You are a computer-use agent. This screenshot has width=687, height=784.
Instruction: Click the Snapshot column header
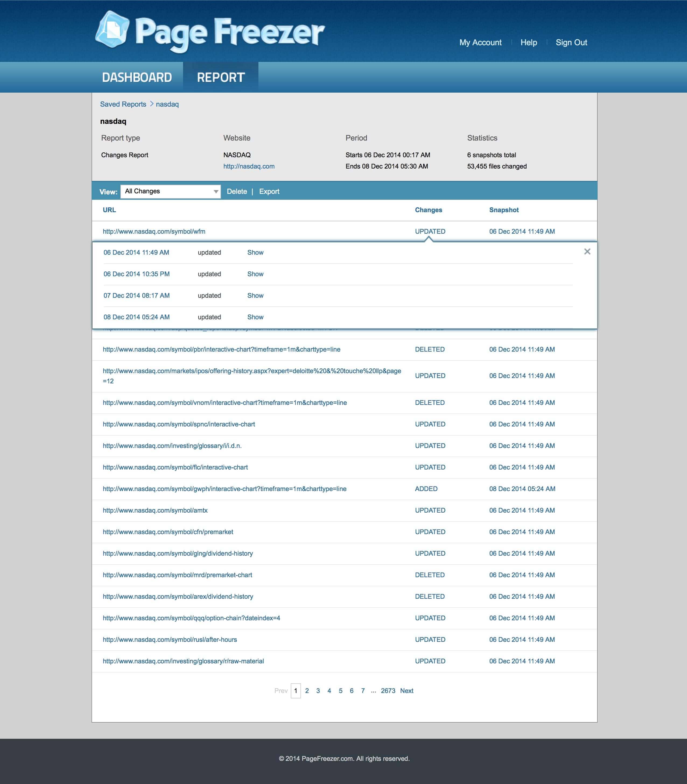504,210
